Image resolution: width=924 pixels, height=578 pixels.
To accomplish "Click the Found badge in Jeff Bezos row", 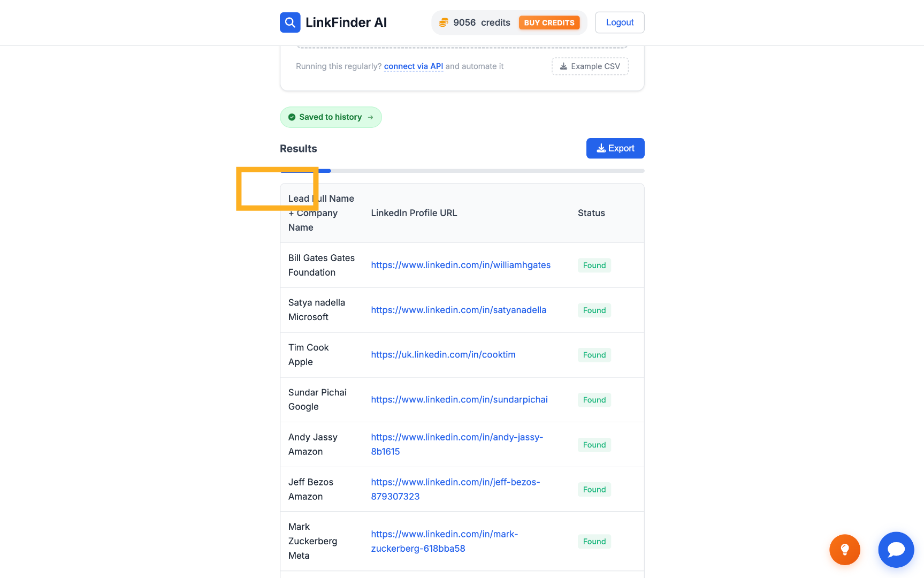I will pos(594,489).
